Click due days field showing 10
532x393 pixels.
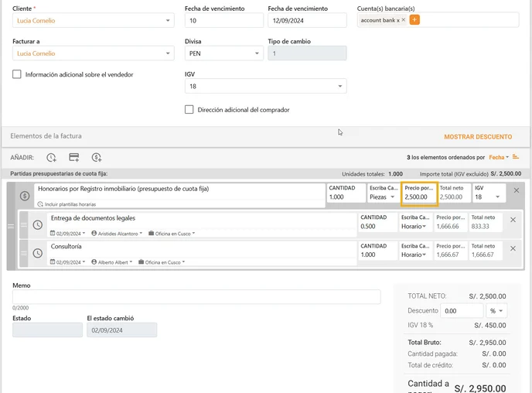(x=224, y=20)
